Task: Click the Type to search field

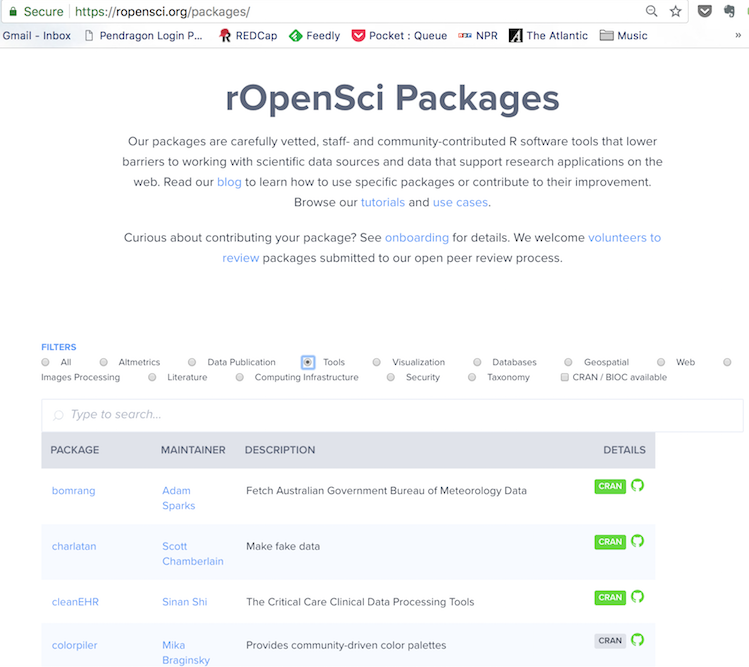Action: [392, 415]
